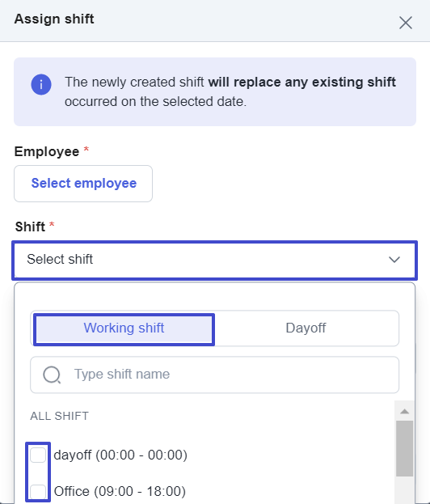
Task: Select the Office (09:00 - 18:00) shift label
Action: pyautogui.click(x=120, y=492)
